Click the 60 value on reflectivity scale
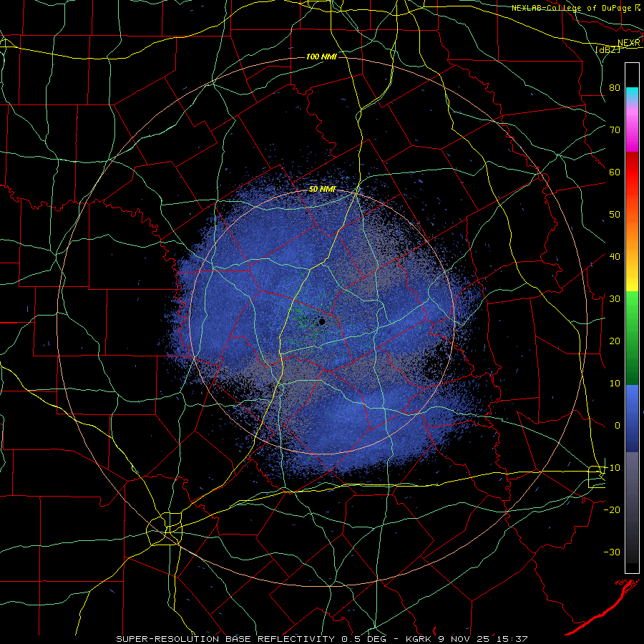 tap(615, 172)
